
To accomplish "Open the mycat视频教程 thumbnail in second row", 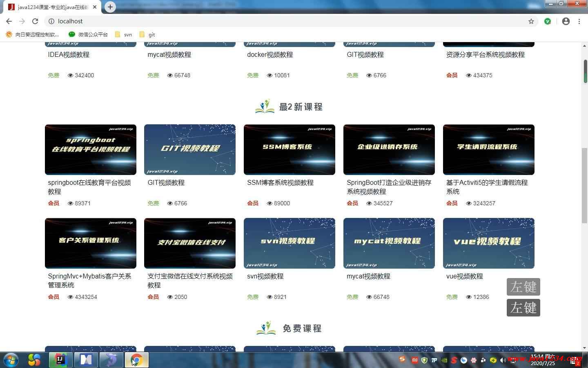I will 389,243.
